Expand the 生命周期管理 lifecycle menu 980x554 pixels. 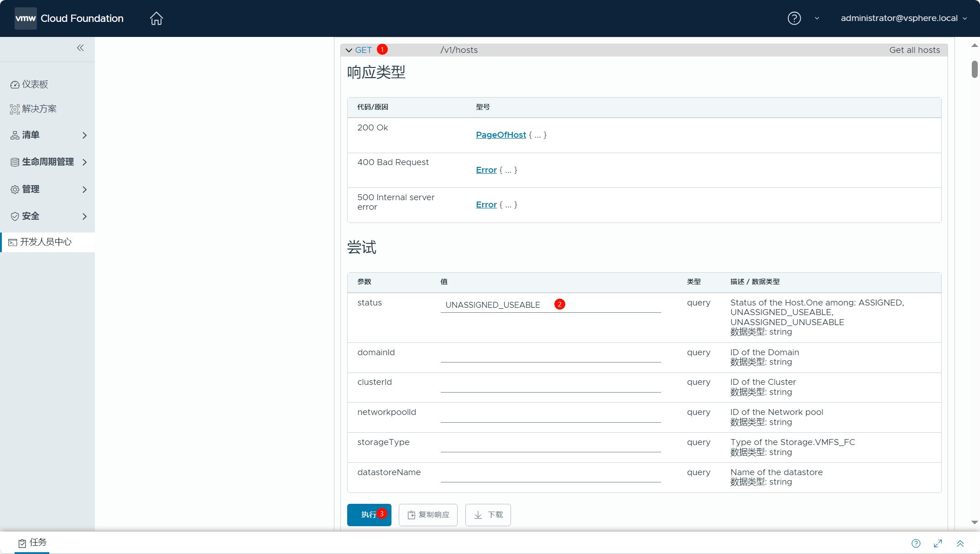(x=48, y=162)
